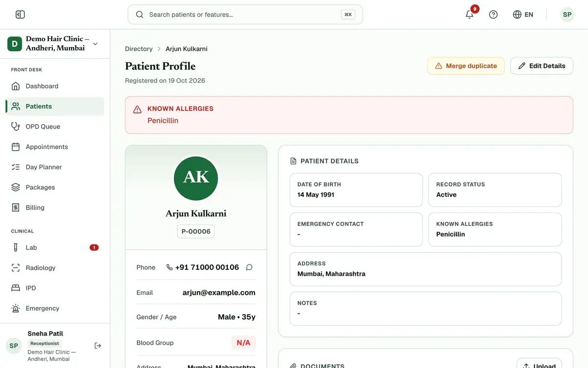The height and width of the screenshot is (368, 588).
Task: Click Penicillin in the red allergy banner
Action: (163, 121)
